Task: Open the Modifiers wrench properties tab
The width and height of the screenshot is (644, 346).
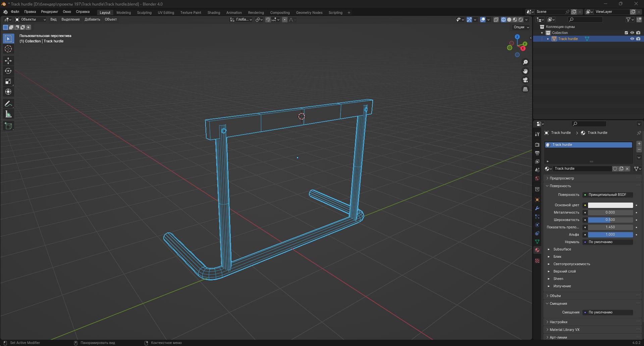Action: coord(537,208)
